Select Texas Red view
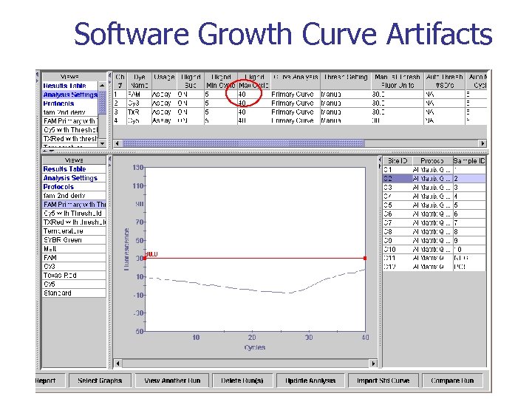 pos(74,275)
